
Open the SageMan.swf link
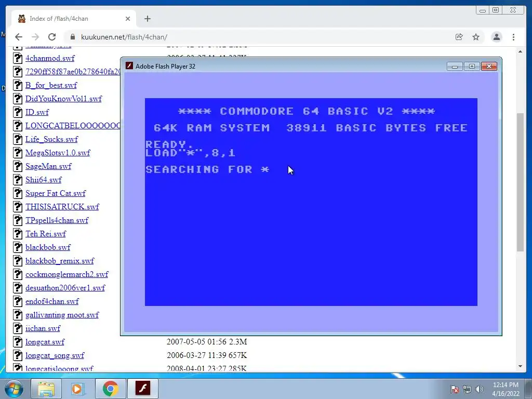[x=48, y=166]
